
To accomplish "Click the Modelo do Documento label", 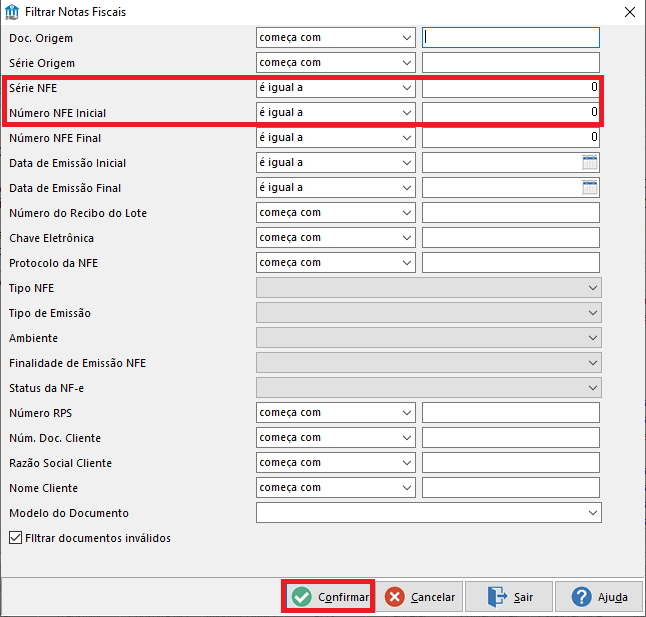I will click(x=69, y=513).
